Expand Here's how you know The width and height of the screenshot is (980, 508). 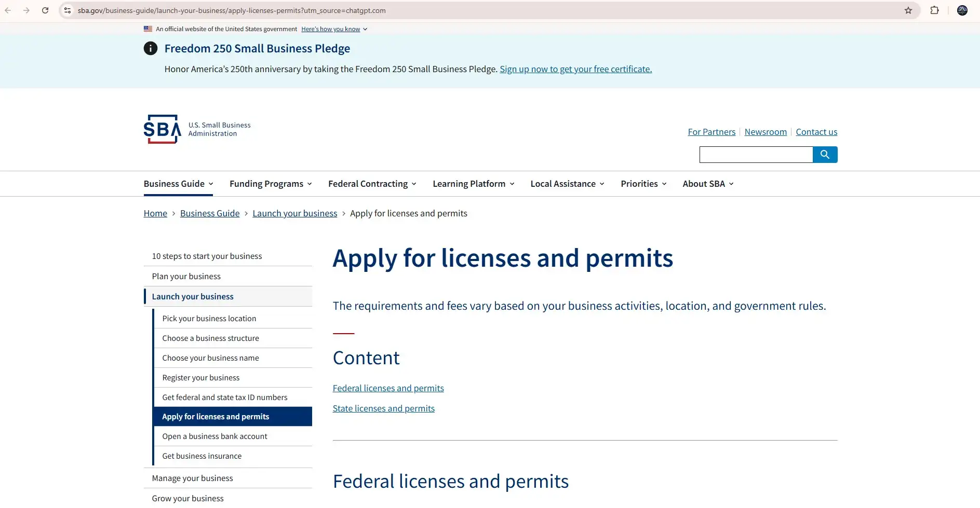tap(334, 29)
